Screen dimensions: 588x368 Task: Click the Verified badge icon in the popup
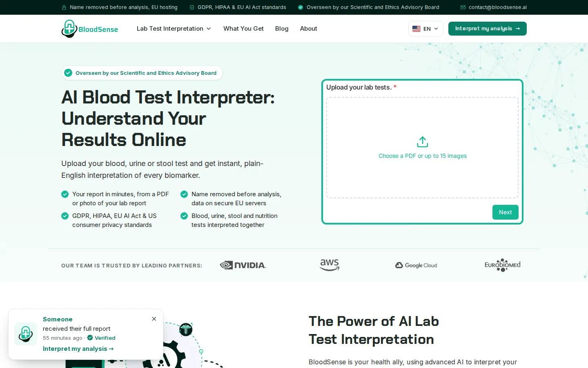90,338
